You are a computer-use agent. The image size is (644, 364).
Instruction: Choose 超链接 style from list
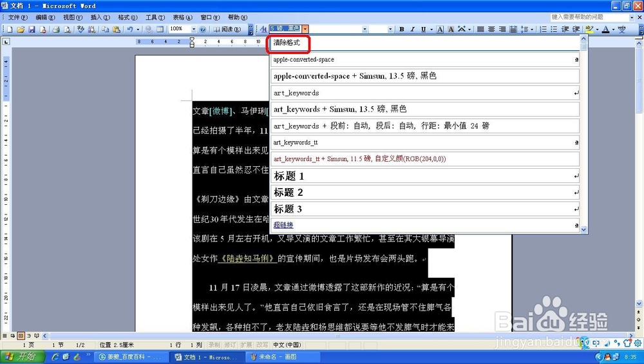click(424, 225)
